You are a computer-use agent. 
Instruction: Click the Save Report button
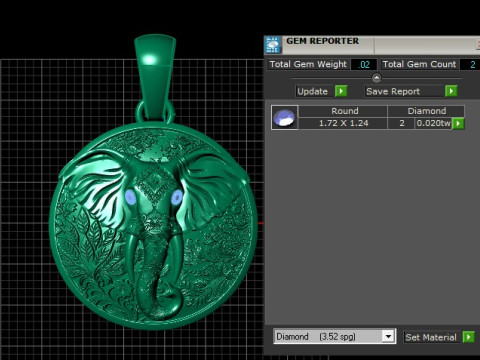[x=404, y=91]
